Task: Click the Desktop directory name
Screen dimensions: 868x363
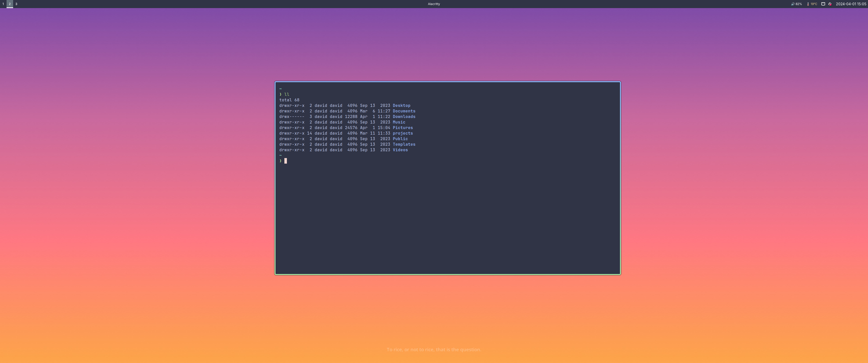Action: pyautogui.click(x=401, y=105)
